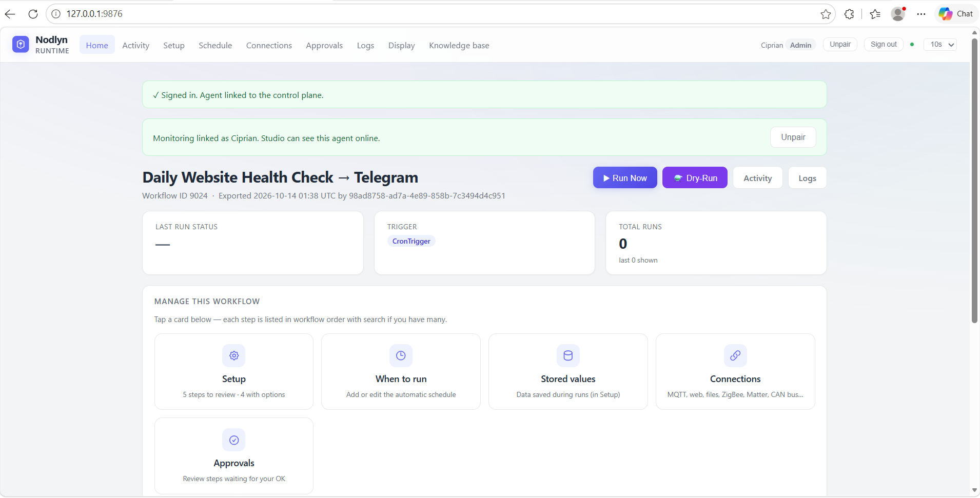Screen dimensions: 980x498
Task: Open Logs button beside workflow title
Action: click(x=807, y=178)
